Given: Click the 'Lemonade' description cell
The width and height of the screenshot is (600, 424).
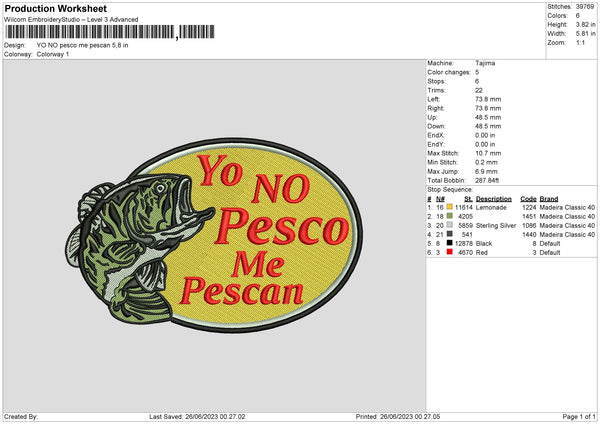Looking at the screenshot, I should tap(491, 207).
